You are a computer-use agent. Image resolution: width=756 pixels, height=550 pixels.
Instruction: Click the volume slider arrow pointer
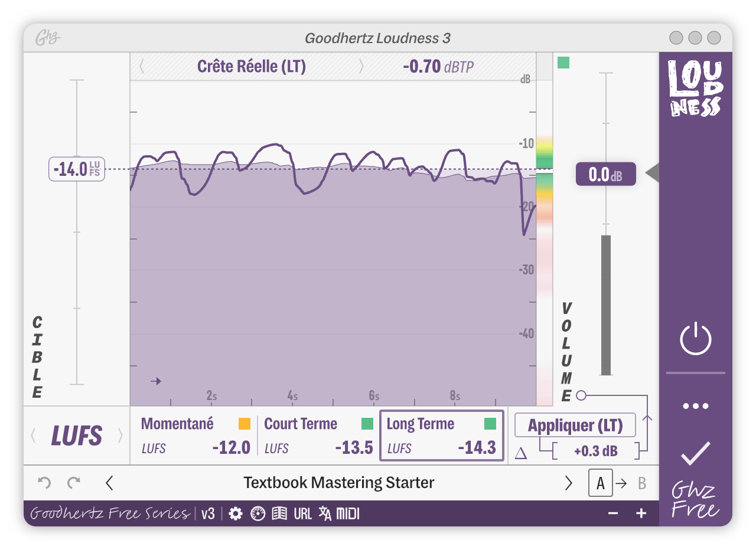point(652,173)
